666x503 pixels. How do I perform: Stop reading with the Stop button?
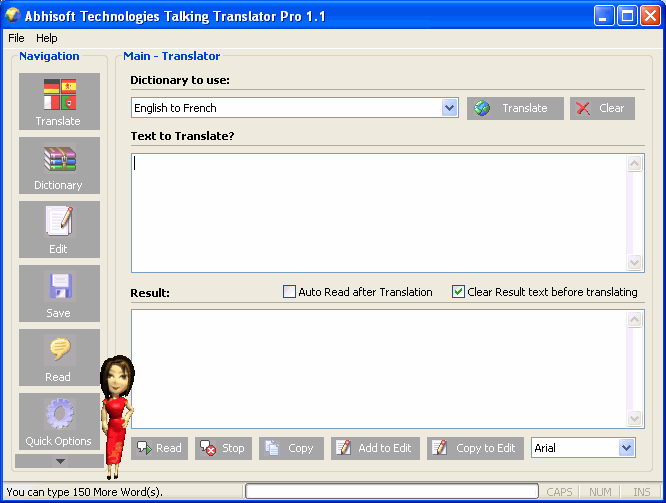(223, 448)
